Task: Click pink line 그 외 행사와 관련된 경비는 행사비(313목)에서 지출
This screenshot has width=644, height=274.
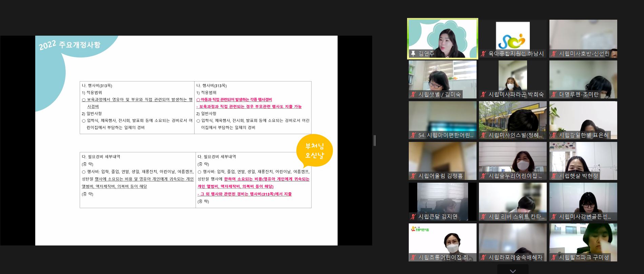Action: pos(245,194)
